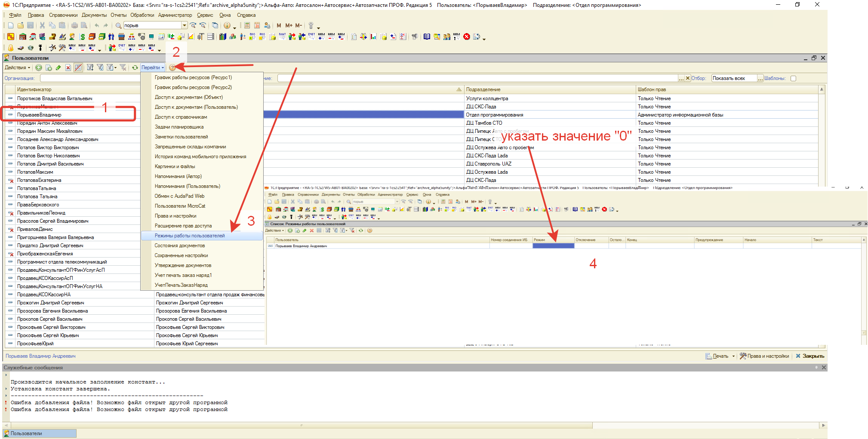Click the green Add user icon
Image resolution: width=868 pixels, height=439 pixels.
[x=39, y=68]
